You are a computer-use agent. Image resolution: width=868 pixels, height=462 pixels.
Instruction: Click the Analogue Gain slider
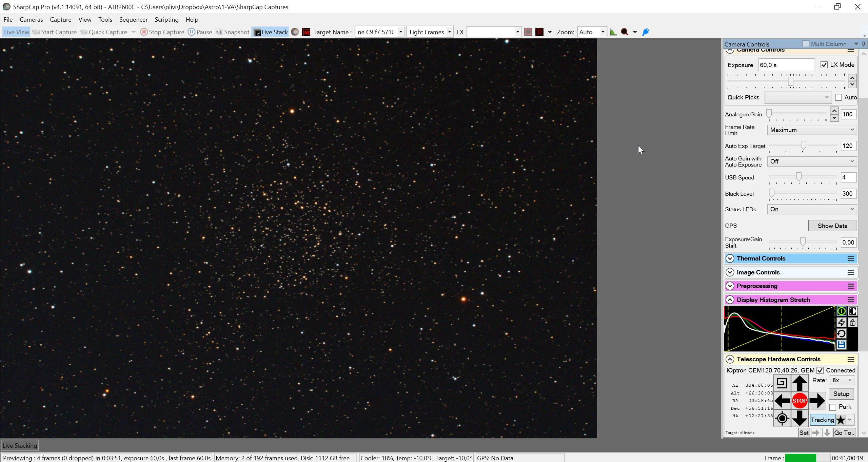(x=798, y=114)
